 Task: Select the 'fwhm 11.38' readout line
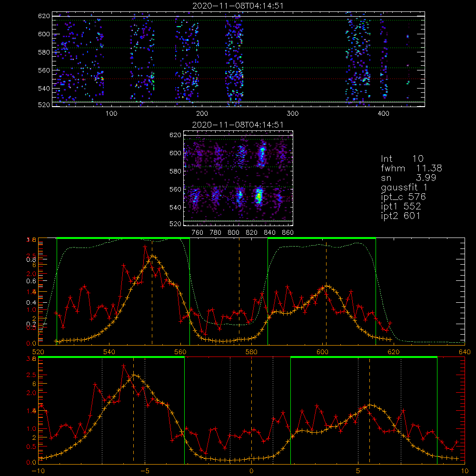(411, 168)
